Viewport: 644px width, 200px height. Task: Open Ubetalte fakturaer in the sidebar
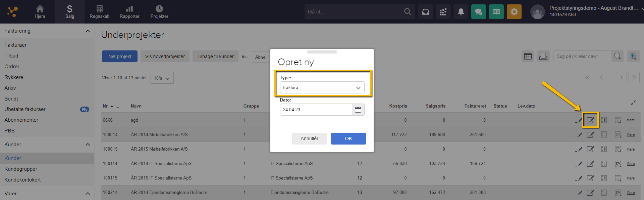pyautogui.click(x=25, y=109)
